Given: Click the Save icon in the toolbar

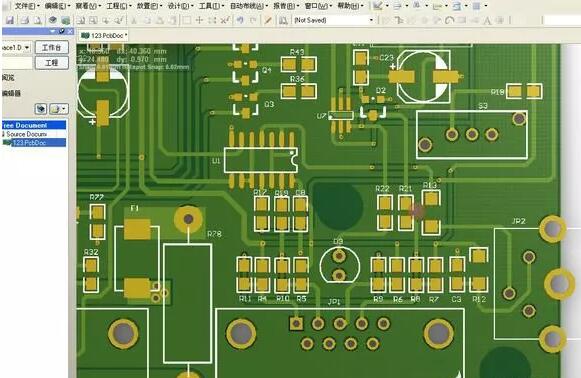Looking at the screenshot, I should (10, 20).
